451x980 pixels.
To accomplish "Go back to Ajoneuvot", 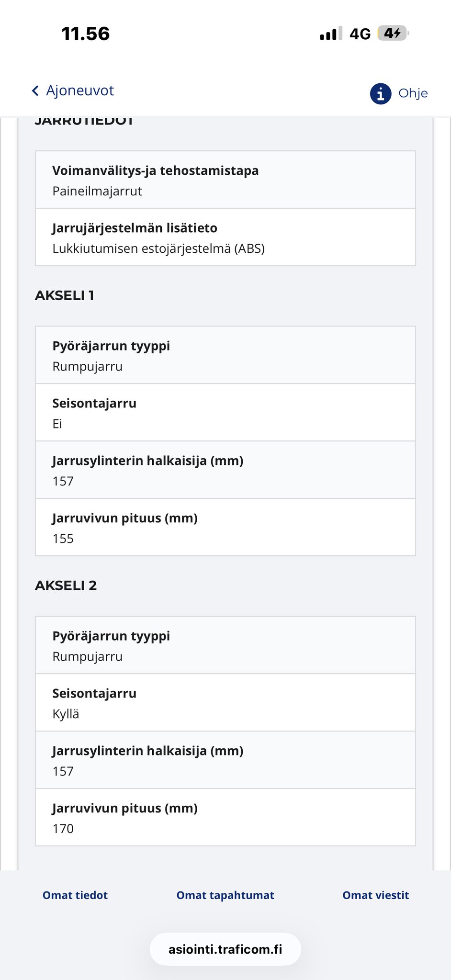I will (x=79, y=90).
